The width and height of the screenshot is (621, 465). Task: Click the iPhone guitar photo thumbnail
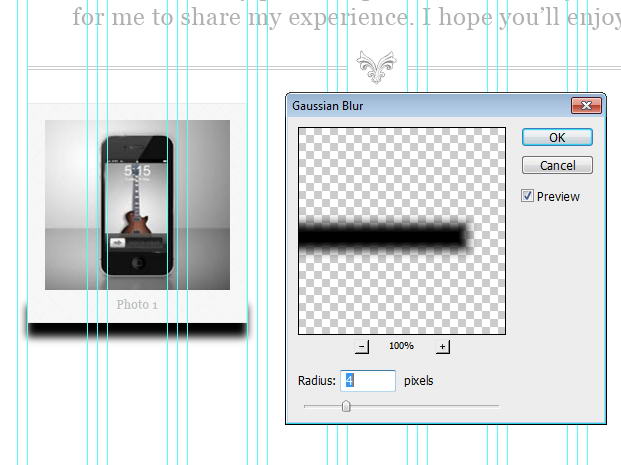(137, 205)
